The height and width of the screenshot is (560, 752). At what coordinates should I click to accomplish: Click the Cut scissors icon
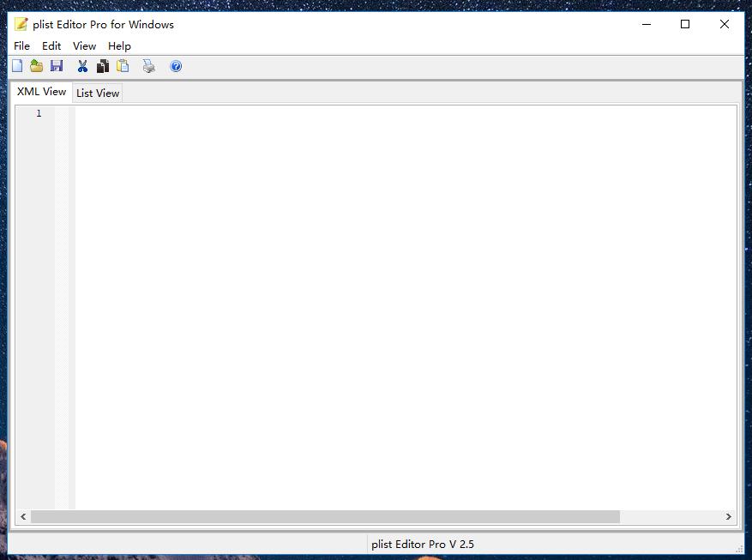[x=82, y=66]
